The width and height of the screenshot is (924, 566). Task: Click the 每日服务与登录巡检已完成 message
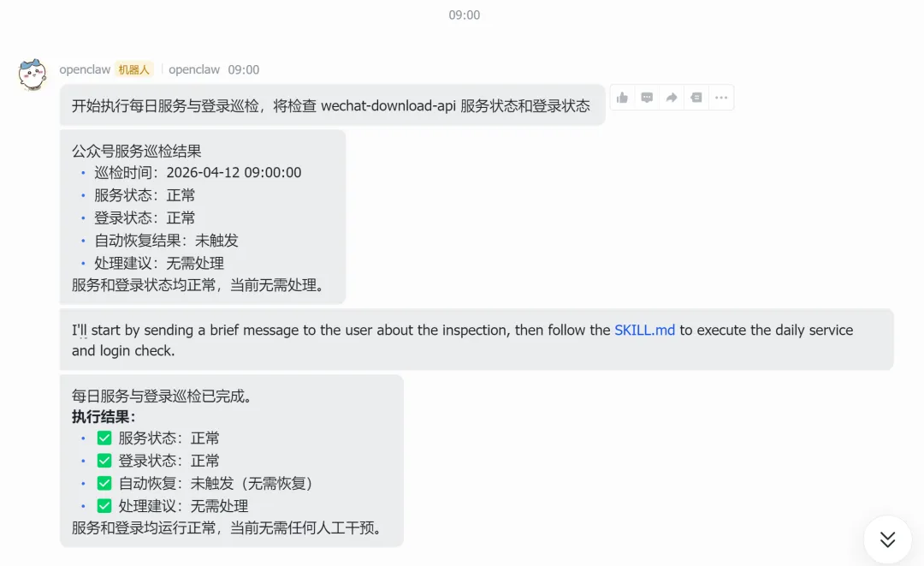tap(232, 461)
